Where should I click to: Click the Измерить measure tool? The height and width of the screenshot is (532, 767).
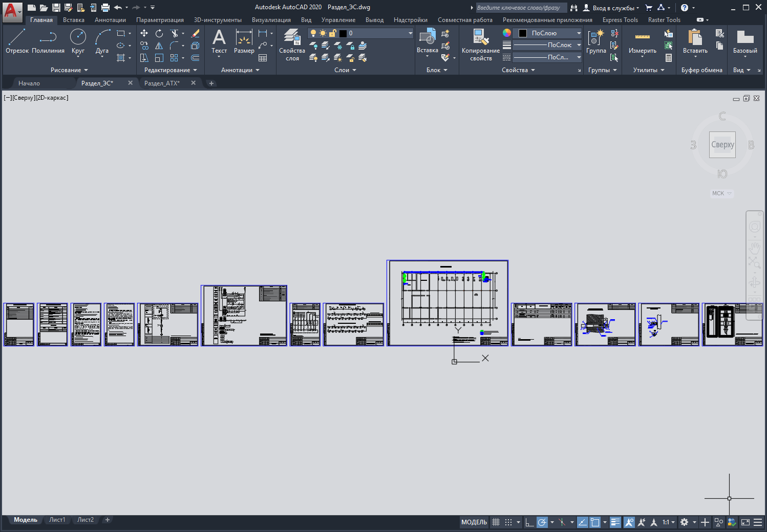(x=642, y=41)
